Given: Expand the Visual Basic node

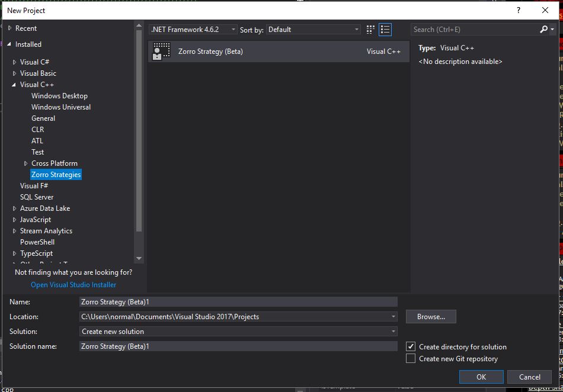Looking at the screenshot, I should pos(14,73).
